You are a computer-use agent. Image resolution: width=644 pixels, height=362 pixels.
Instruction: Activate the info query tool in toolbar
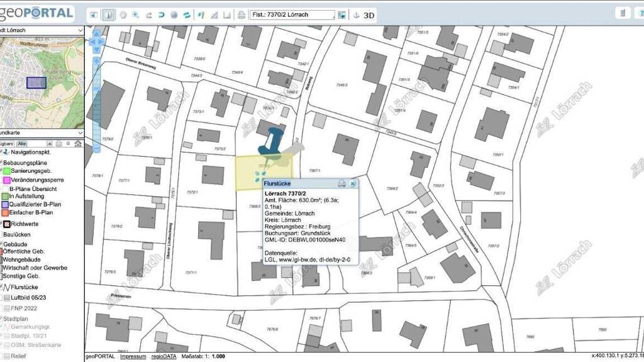tap(108, 14)
